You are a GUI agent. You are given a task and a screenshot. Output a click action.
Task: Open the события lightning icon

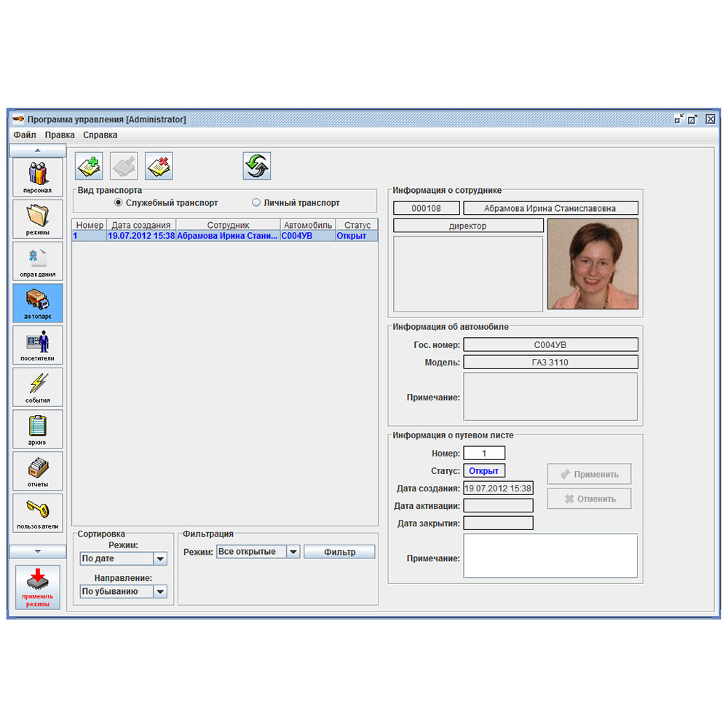[38, 387]
